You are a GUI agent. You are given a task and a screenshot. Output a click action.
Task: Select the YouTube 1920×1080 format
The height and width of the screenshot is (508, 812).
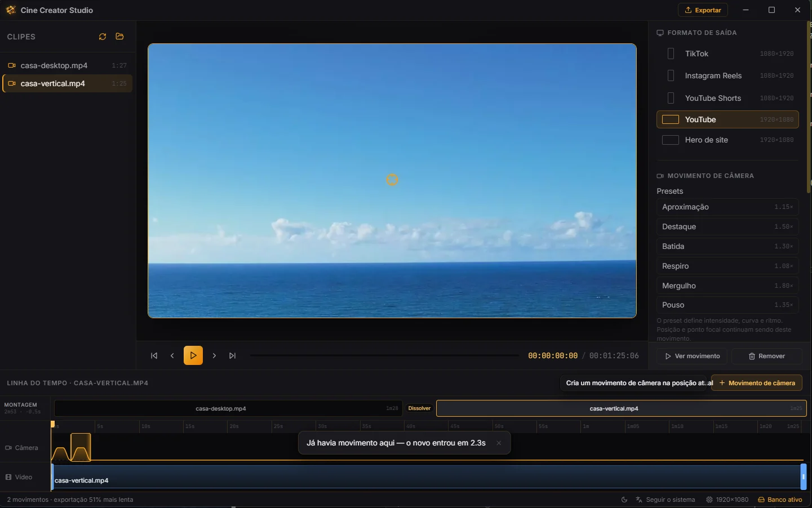click(727, 119)
